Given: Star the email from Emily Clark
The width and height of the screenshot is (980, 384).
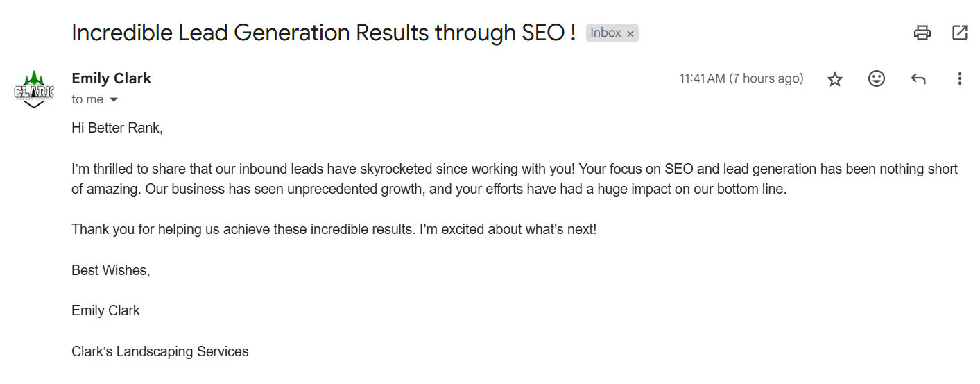Looking at the screenshot, I should pos(835,79).
